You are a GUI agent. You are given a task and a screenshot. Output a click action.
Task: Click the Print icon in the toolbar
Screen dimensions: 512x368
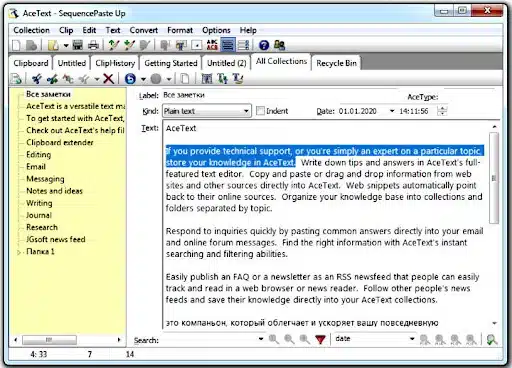[x=93, y=45]
